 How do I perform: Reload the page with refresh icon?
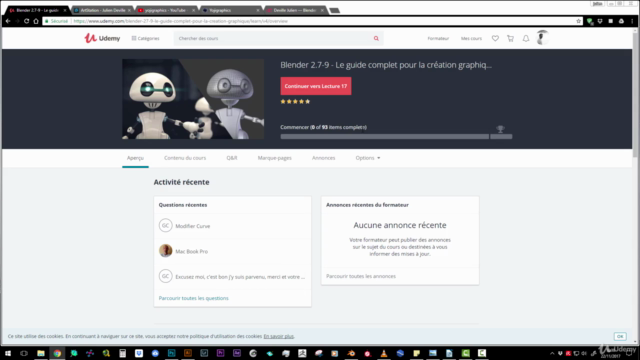(x=27, y=21)
